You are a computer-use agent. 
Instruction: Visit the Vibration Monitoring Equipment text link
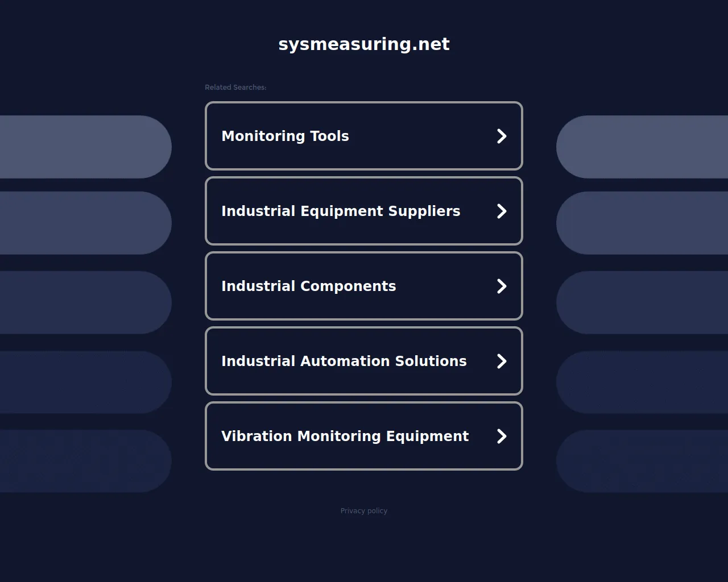[345, 436]
